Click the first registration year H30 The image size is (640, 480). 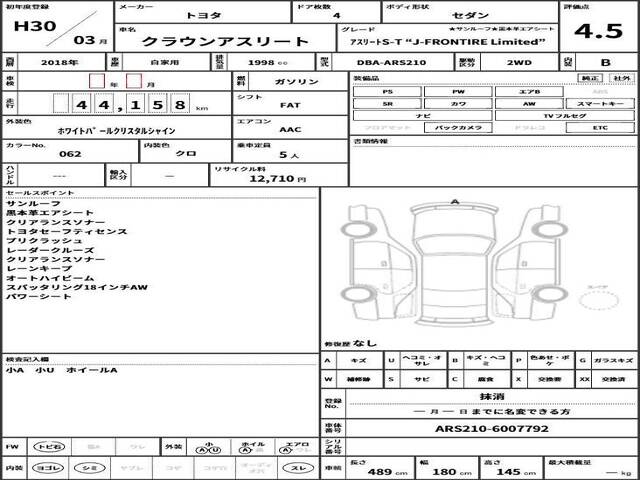click(x=35, y=26)
